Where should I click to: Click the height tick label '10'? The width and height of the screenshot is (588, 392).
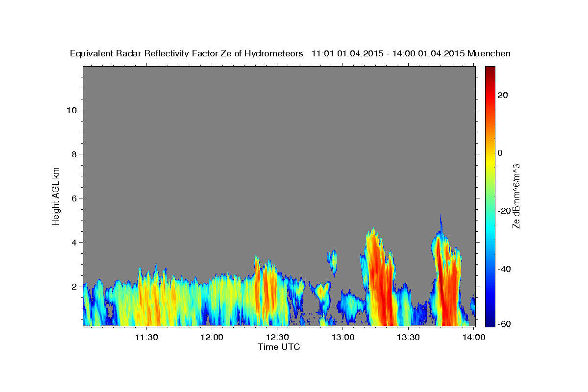pyautogui.click(x=71, y=110)
